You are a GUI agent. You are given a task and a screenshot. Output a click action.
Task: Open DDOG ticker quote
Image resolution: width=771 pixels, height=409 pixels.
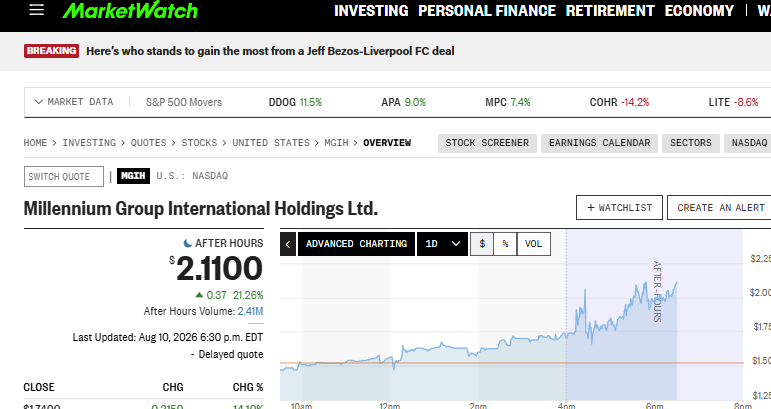(295, 102)
